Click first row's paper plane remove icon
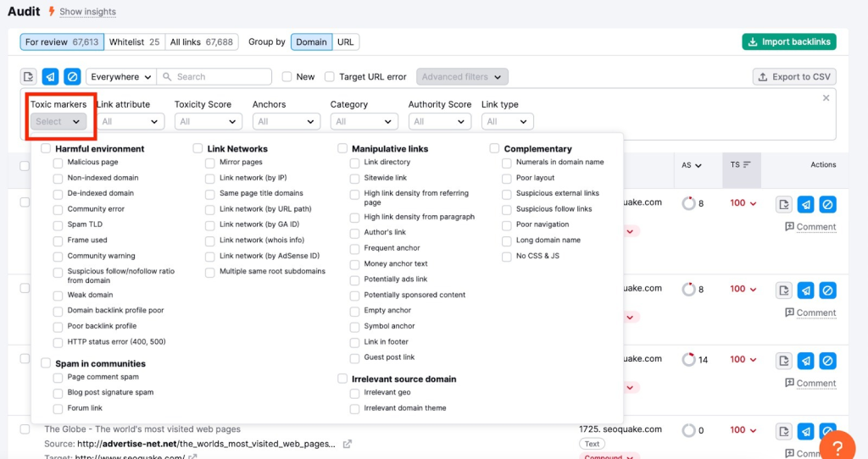Image resolution: width=868 pixels, height=459 pixels. 806,205
